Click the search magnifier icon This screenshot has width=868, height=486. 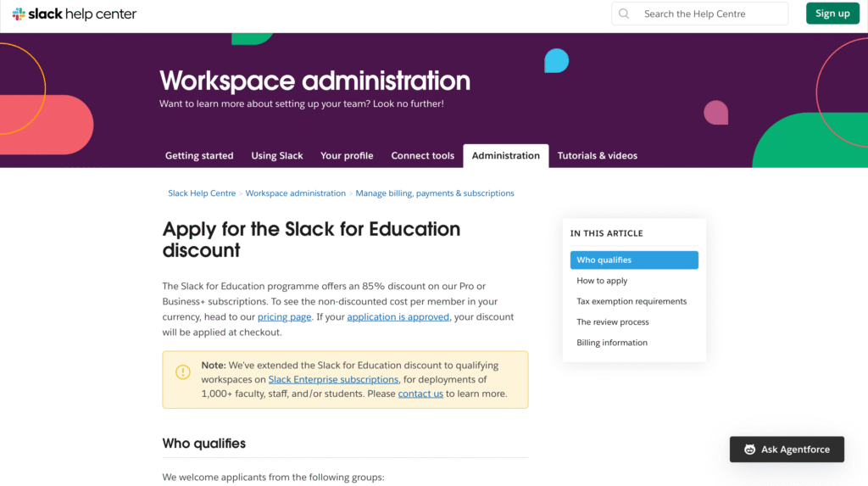(625, 14)
